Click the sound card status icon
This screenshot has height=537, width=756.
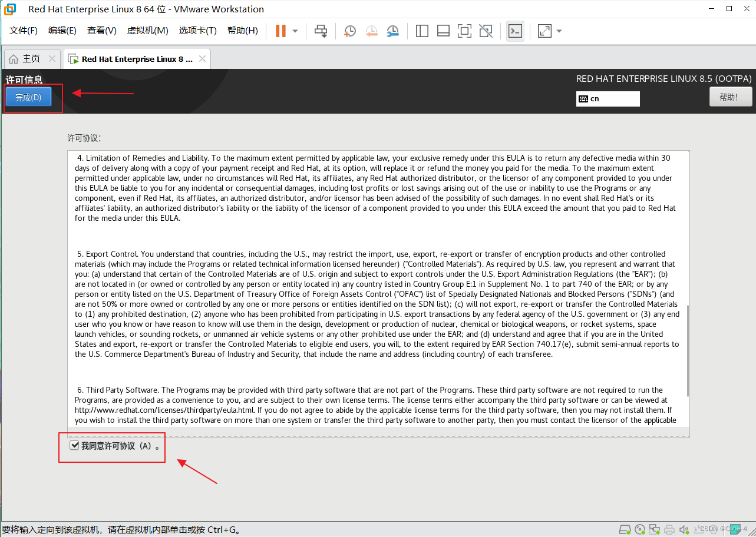tap(684, 529)
